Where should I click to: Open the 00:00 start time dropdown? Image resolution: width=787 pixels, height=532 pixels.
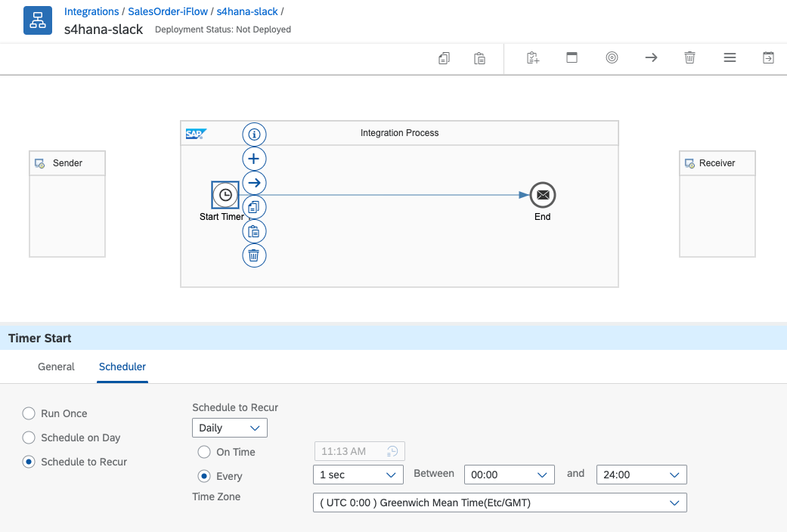[x=510, y=475]
